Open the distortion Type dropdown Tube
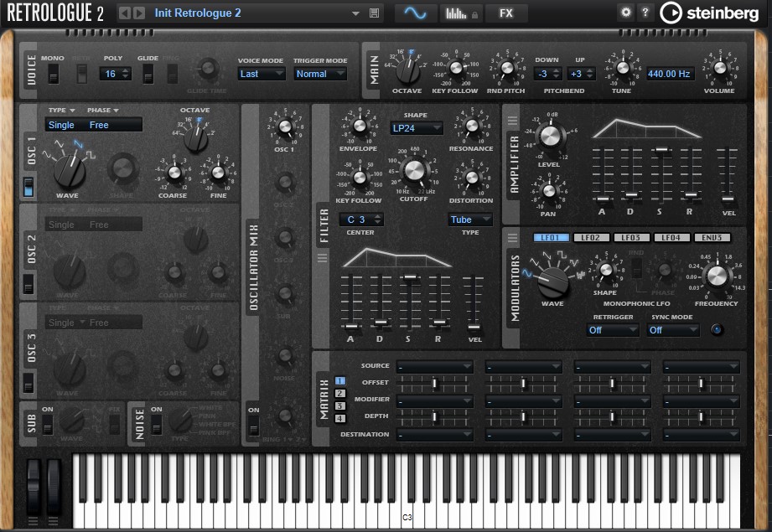 click(470, 220)
